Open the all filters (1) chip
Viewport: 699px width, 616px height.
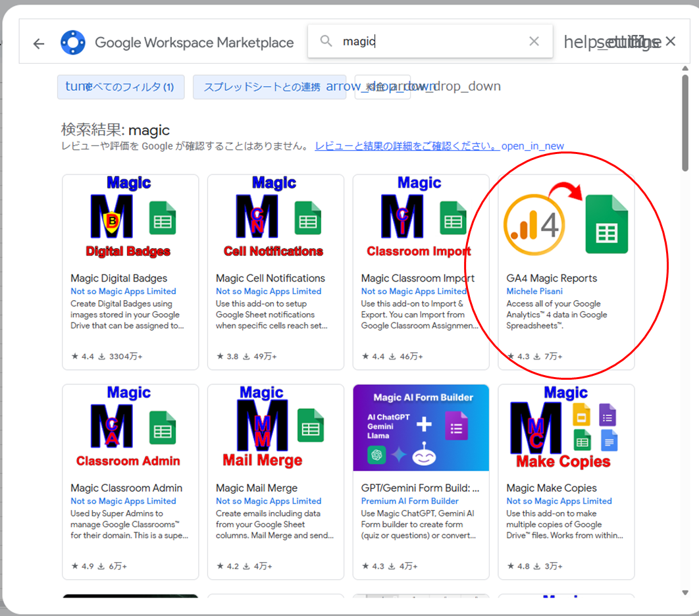tap(121, 87)
